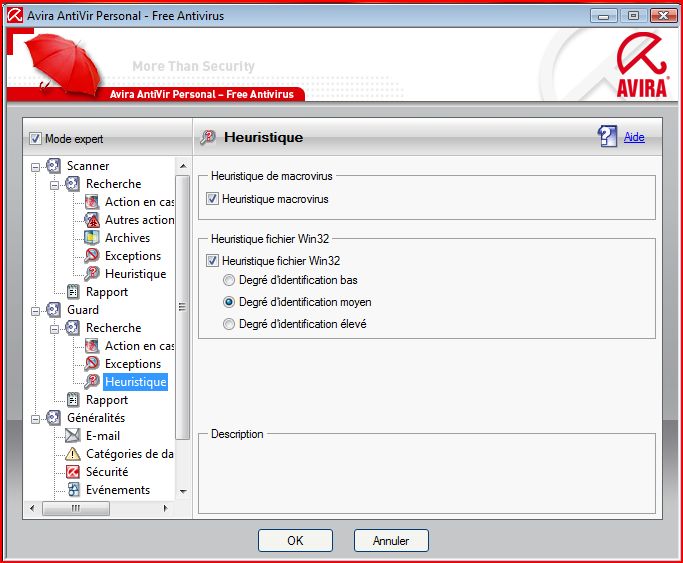Click the Scanner Rapport document icon
This screenshot has width=683, height=563.
coord(72,292)
